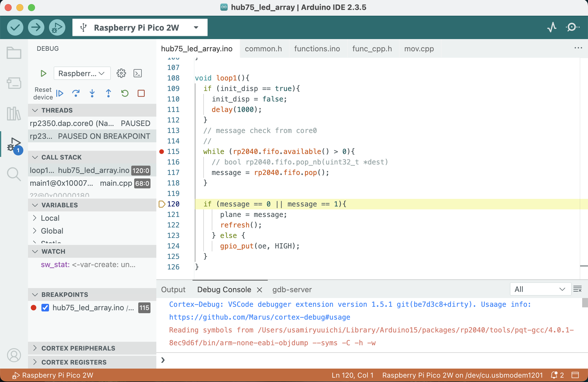Switch to the functions.ino tab
The height and width of the screenshot is (382, 588).
pos(317,49)
